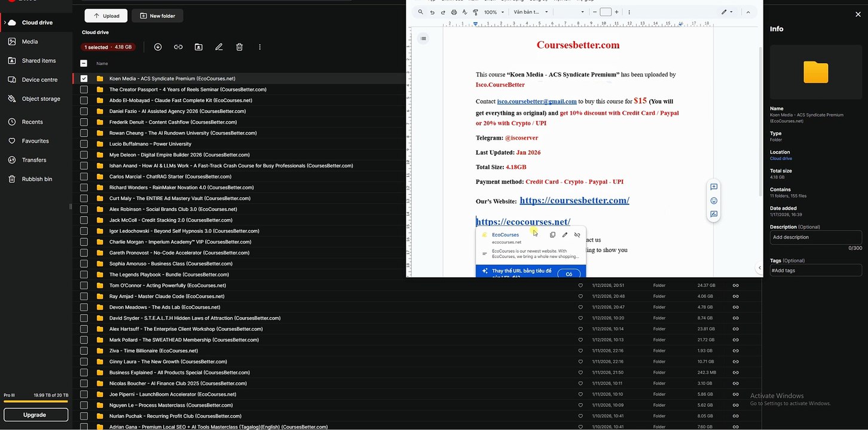Click the undo arrow in the document toolbar
The width and height of the screenshot is (868, 430).
pos(432,12)
